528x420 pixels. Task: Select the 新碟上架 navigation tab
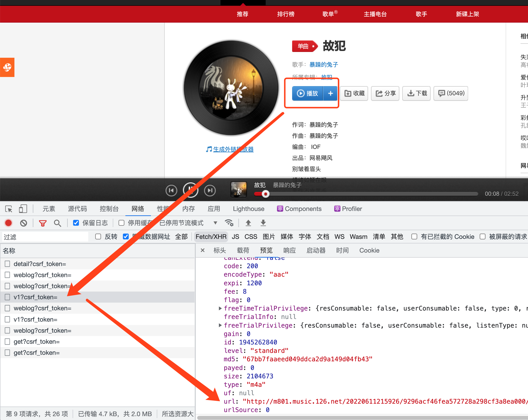click(467, 14)
